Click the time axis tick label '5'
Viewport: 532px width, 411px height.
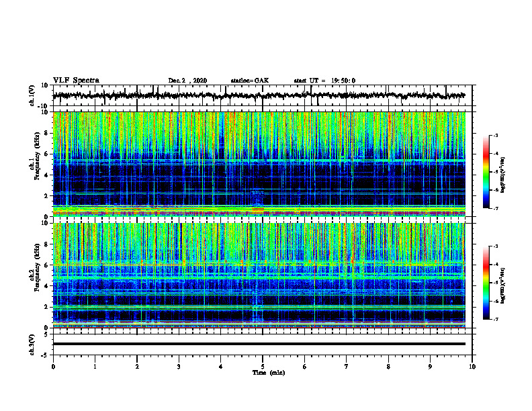[263, 367]
